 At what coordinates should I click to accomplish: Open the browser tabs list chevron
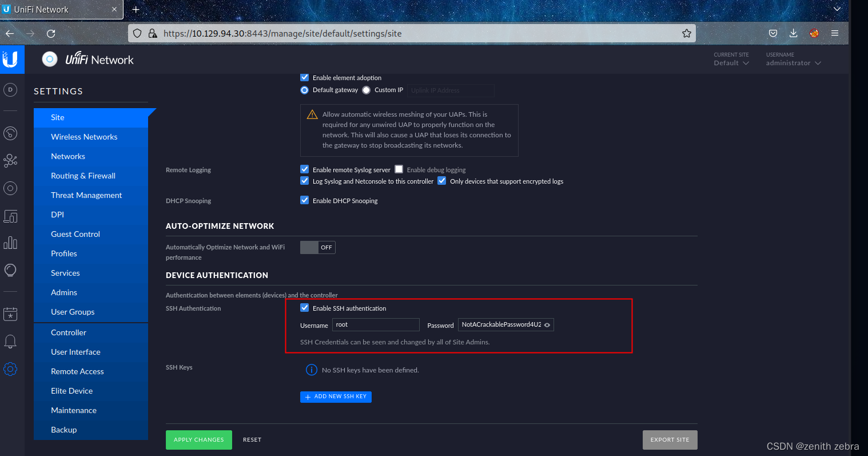(838, 9)
